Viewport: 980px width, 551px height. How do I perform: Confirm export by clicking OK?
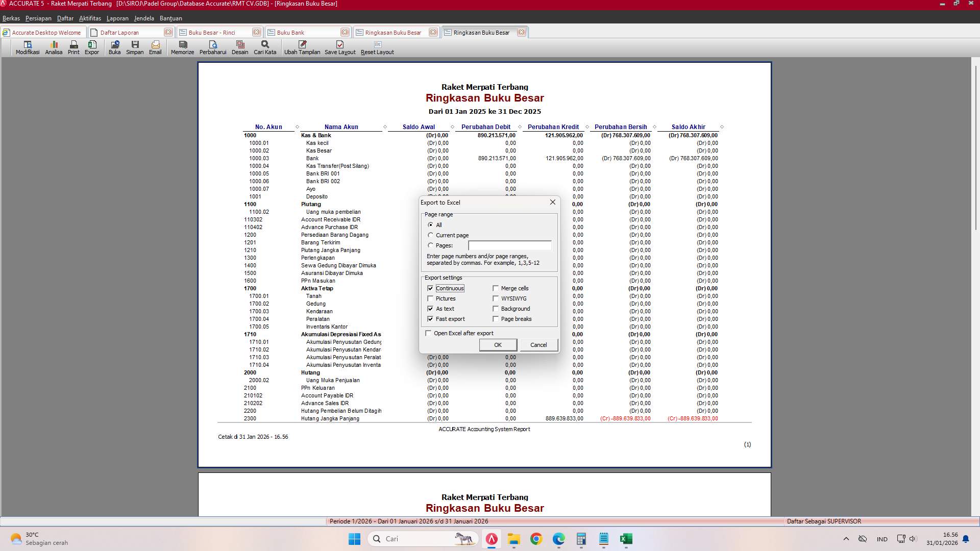tap(498, 344)
